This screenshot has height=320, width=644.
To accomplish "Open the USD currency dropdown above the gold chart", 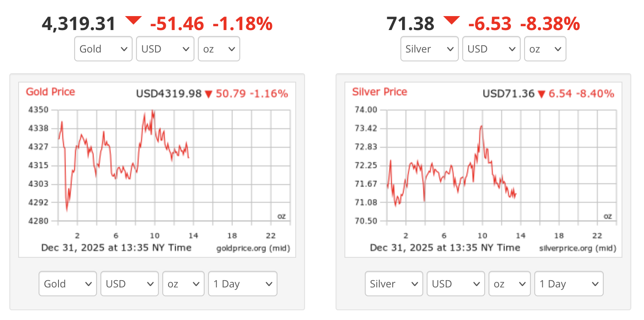I will coord(165,49).
